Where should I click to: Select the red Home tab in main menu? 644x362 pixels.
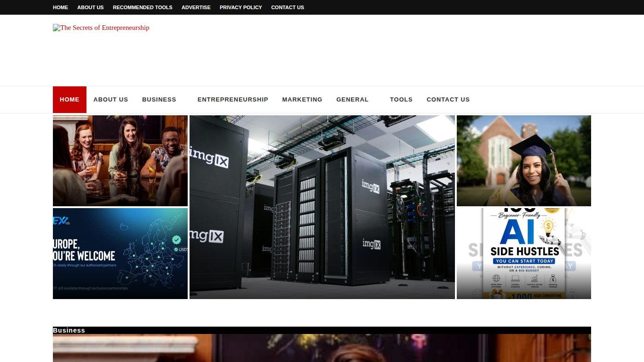point(69,99)
